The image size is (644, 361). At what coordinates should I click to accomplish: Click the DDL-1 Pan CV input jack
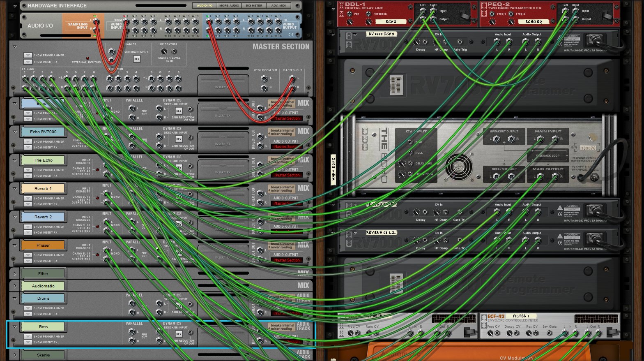coord(350,14)
